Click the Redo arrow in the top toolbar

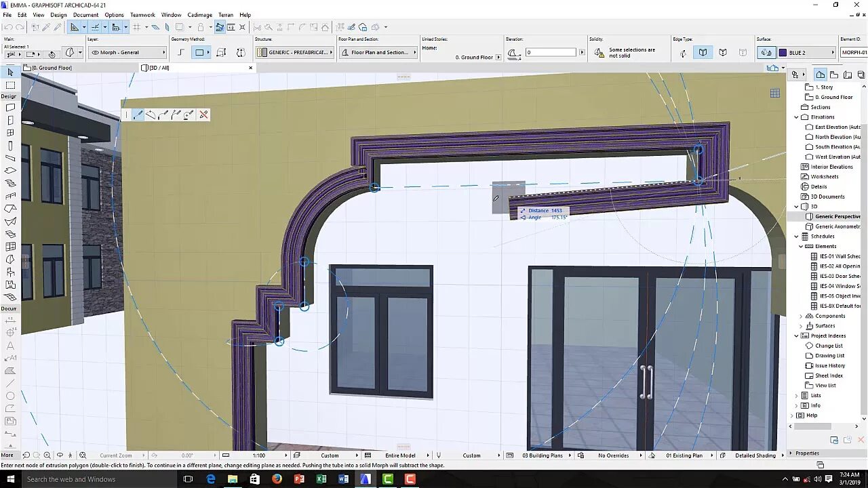(x=20, y=27)
